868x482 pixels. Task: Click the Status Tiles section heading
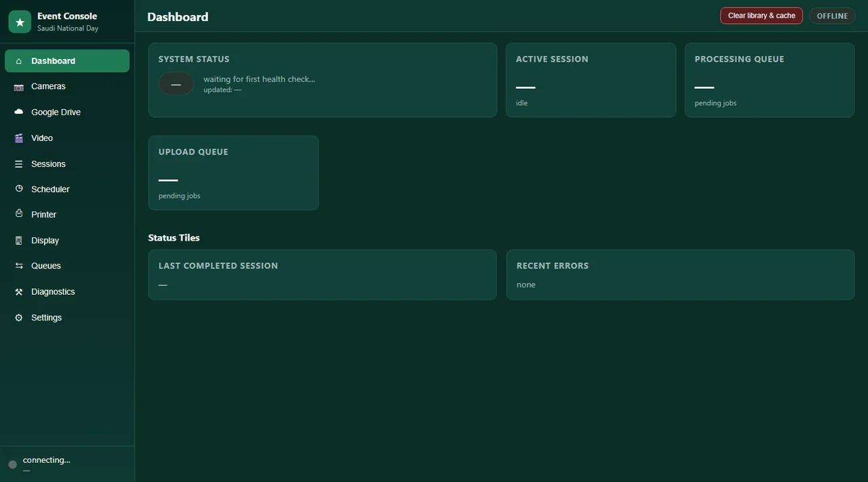tap(174, 238)
